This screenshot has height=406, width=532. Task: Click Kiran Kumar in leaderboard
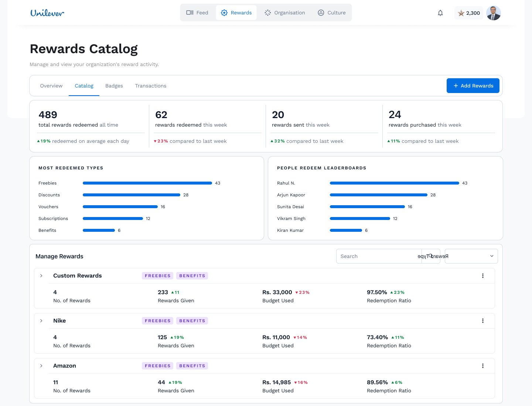click(290, 230)
